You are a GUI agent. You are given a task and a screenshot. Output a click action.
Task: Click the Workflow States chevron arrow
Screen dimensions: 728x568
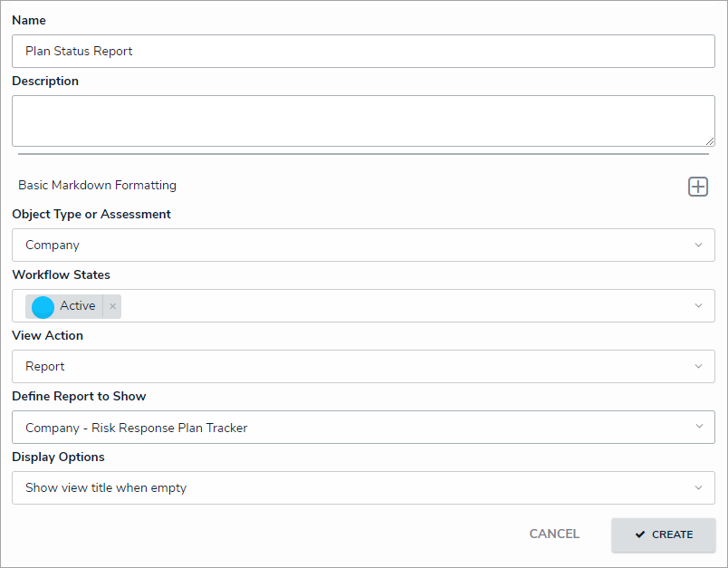(698, 306)
